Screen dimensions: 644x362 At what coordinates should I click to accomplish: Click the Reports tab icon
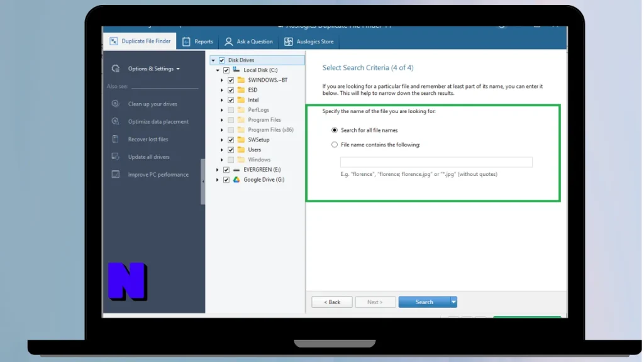(186, 41)
